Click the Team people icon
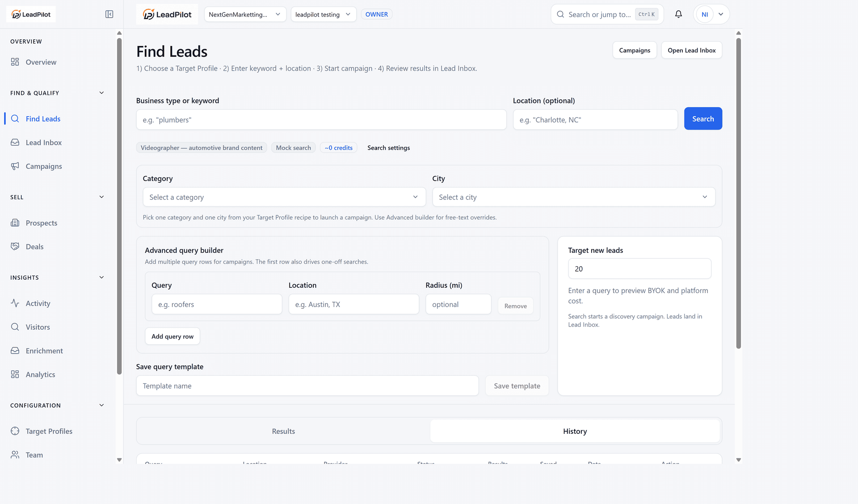Screen dimensions: 858x504 (15, 455)
